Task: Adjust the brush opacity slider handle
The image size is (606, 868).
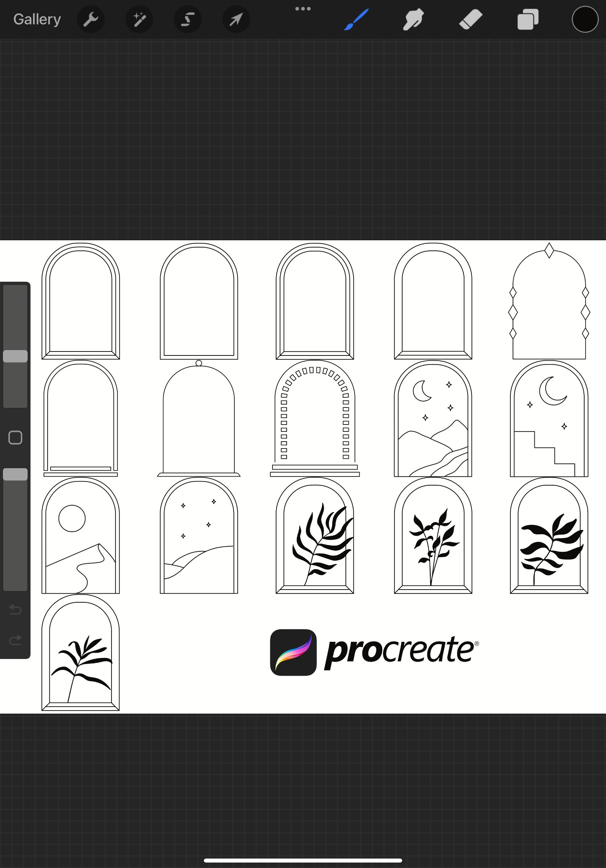Action: pos(15,474)
